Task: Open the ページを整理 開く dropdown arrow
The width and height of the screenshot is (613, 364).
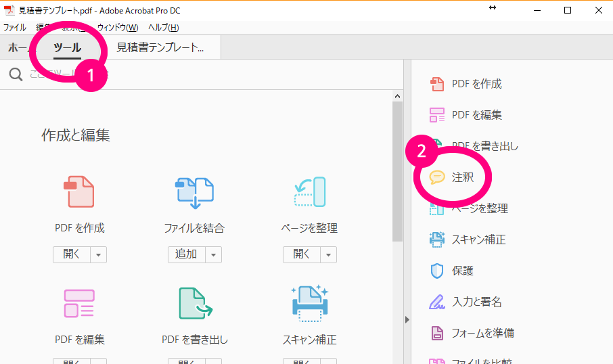Action: coord(328,255)
